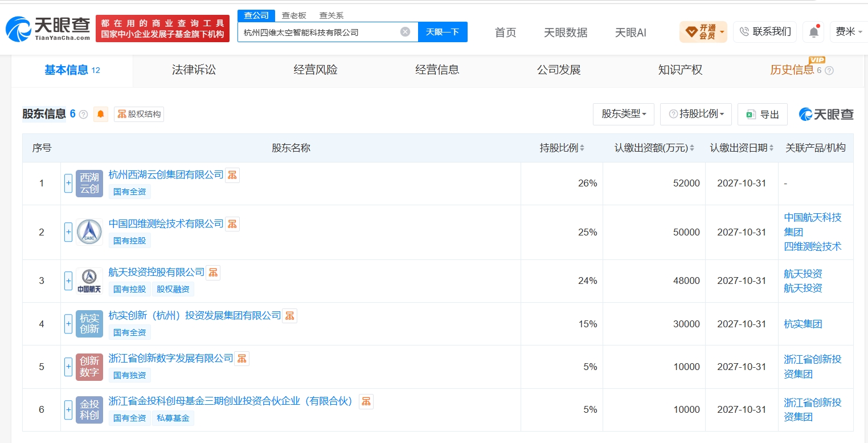
Task: Click the 开通会员 membership button
Action: 703,32
